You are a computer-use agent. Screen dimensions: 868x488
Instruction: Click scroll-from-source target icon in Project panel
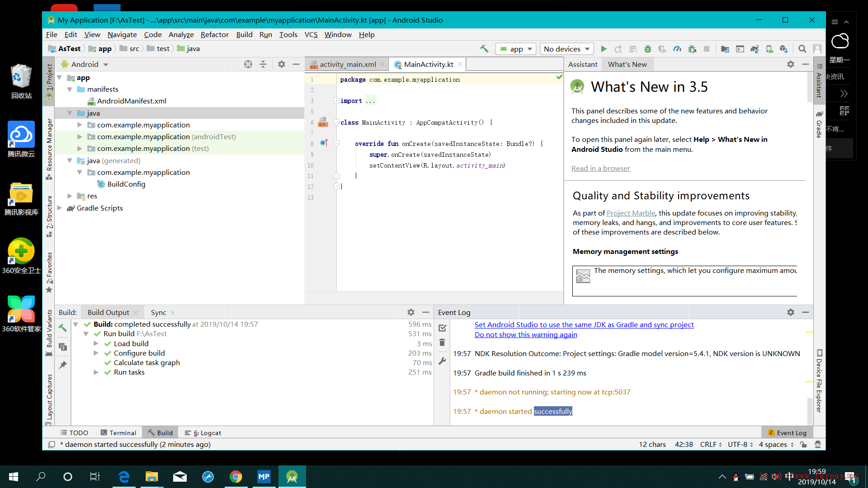[248, 64]
